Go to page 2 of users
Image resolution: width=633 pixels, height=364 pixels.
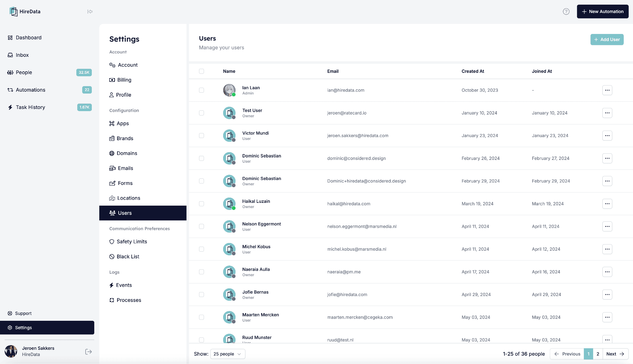point(598,354)
